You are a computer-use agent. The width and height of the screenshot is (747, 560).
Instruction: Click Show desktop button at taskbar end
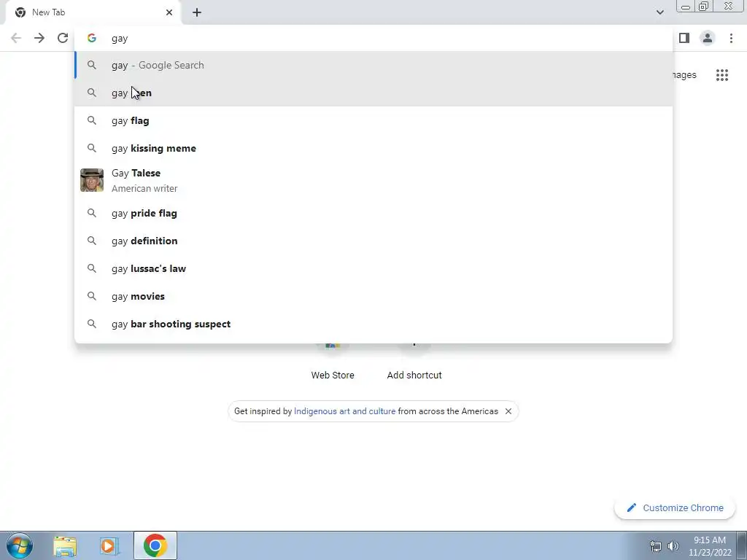pos(742,545)
